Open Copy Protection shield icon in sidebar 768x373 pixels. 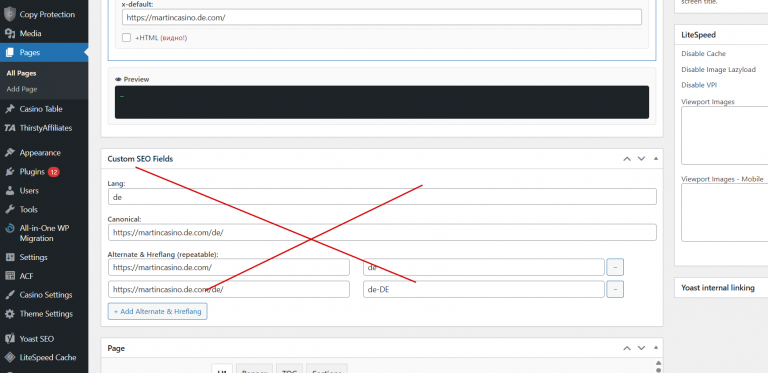coord(10,14)
